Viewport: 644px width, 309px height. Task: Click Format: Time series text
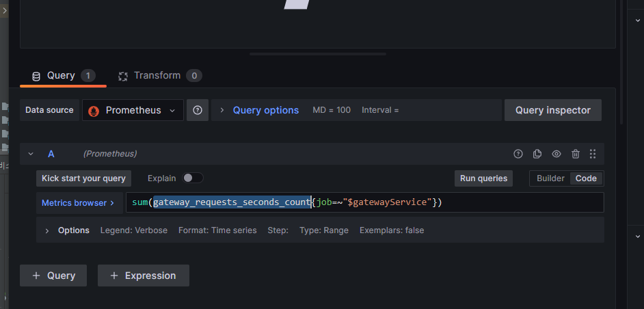pyautogui.click(x=217, y=230)
